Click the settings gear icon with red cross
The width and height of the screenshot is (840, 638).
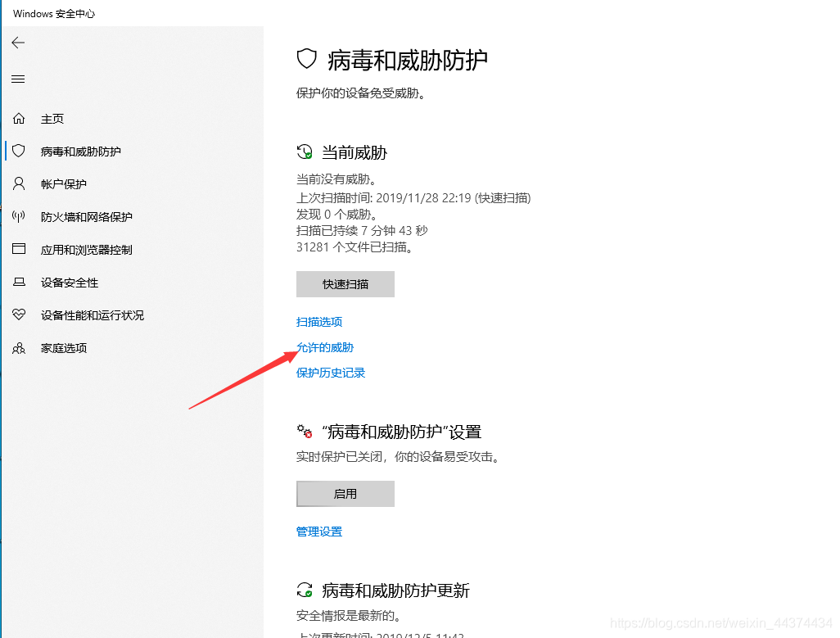click(305, 431)
